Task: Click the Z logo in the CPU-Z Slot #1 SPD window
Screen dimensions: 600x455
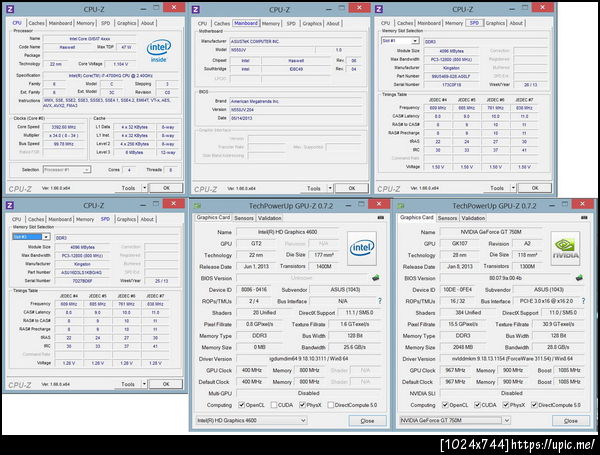Action: tap(379, 9)
